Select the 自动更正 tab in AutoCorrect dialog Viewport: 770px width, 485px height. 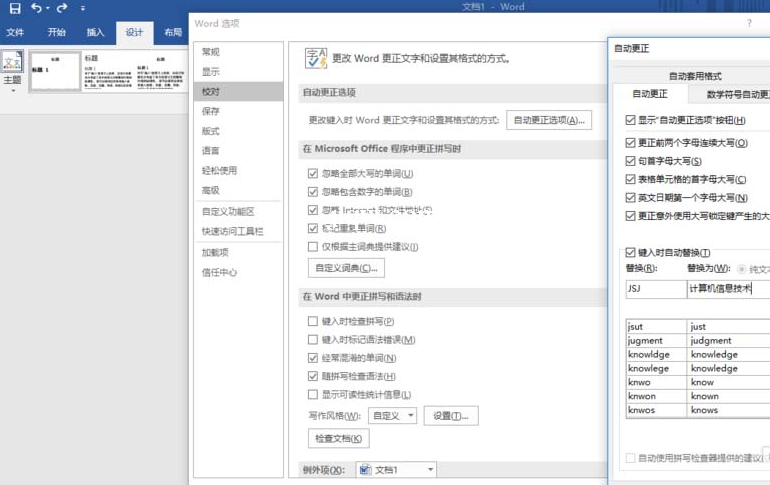tap(650, 94)
